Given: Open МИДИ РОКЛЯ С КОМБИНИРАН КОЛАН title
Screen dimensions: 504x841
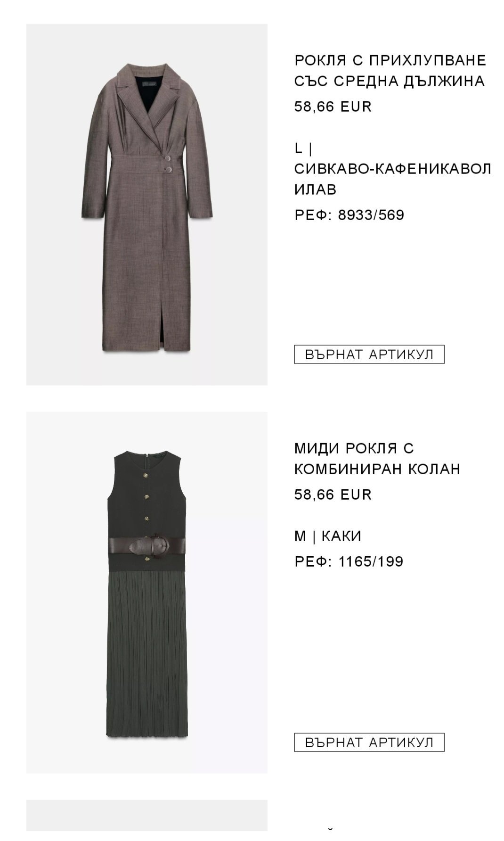Looking at the screenshot, I should coord(377,459).
